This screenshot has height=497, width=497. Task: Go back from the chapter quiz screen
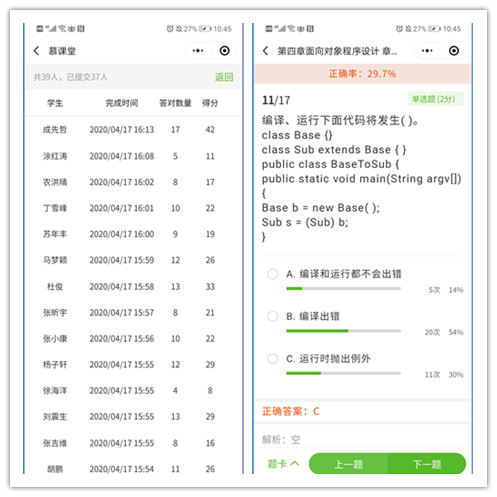[265, 51]
